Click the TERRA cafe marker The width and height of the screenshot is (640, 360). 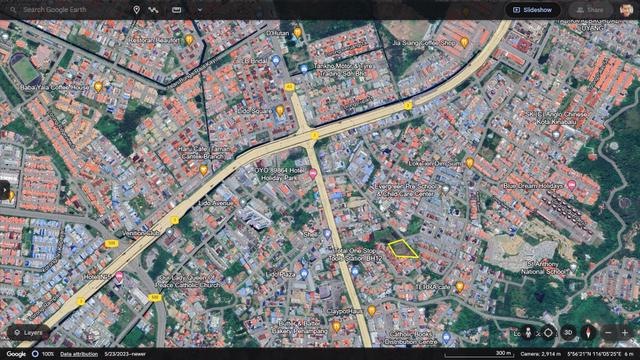[460, 287]
